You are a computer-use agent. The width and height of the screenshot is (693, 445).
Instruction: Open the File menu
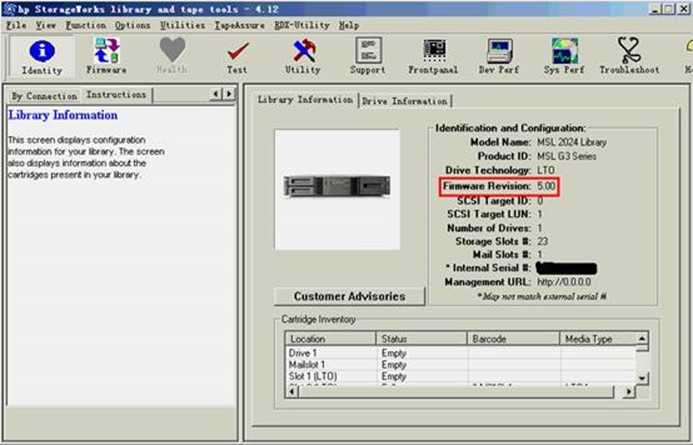pyautogui.click(x=16, y=26)
